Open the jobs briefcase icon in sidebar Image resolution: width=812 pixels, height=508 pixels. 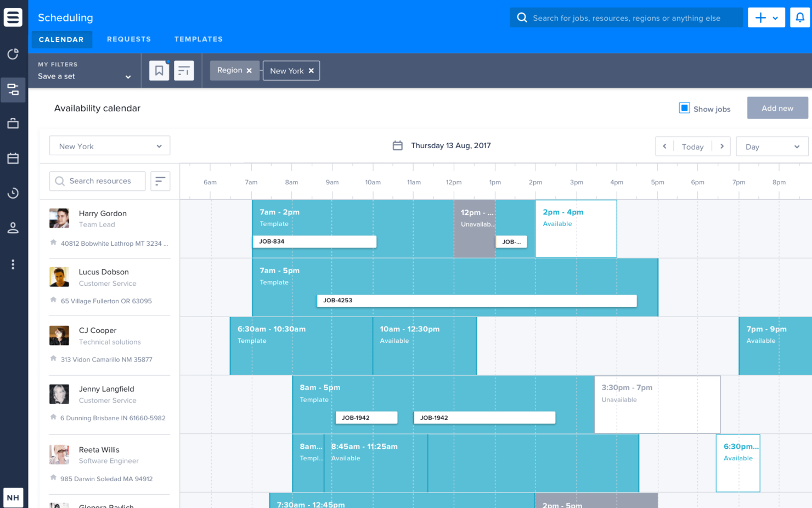tap(13, 123)
